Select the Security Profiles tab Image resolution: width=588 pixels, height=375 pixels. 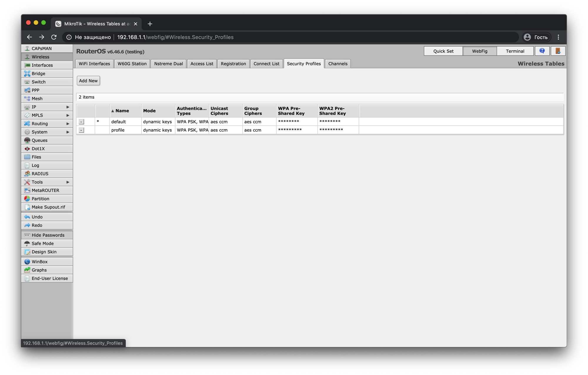(304, 64)
